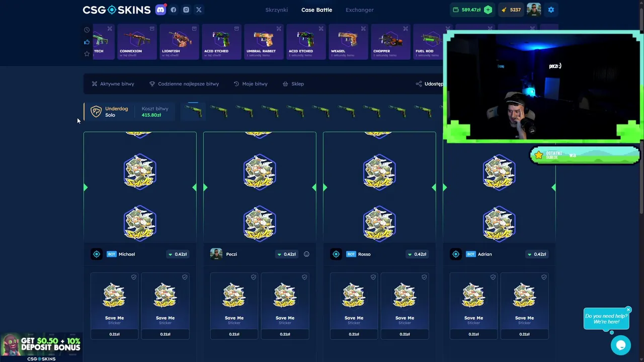
Task: Expand Rosso's 0.42zł total dropdown
Action: (x=417, y=254)
